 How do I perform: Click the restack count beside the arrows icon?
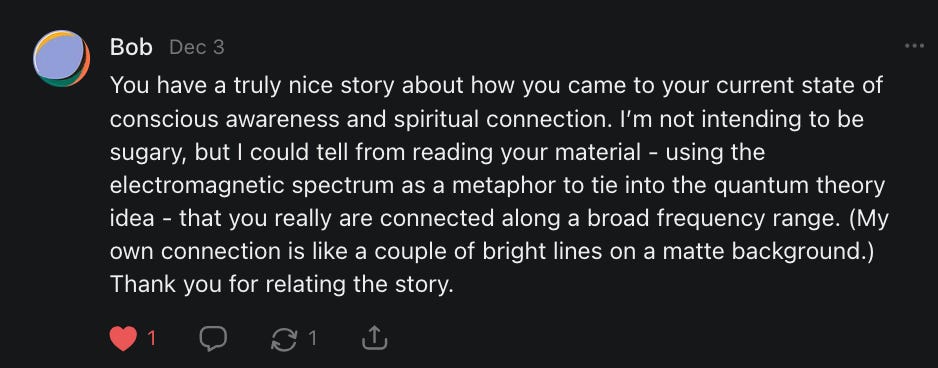(x=312, y=339)
